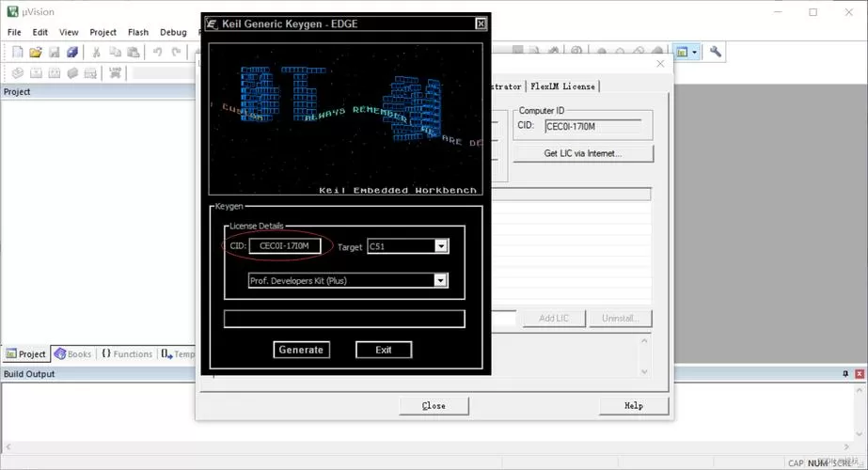Switch to the Functions tab

click(x=127, y=353)
